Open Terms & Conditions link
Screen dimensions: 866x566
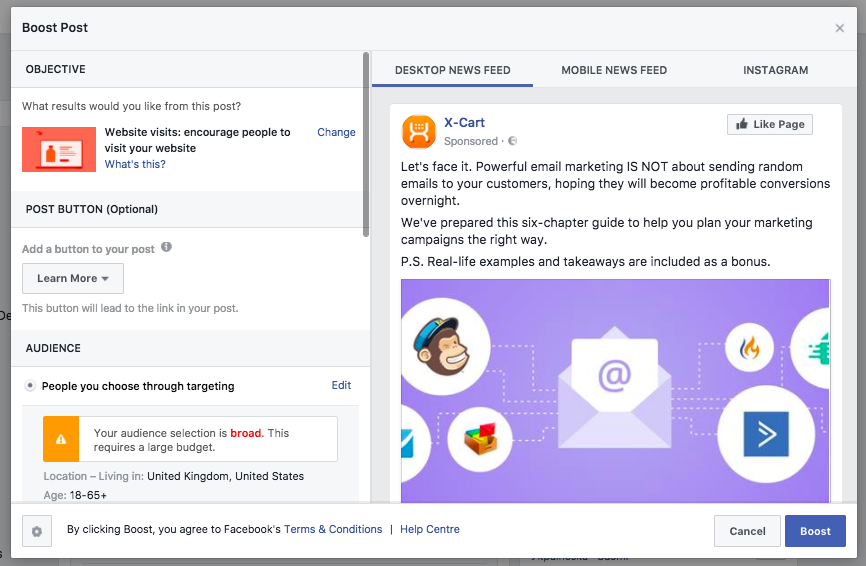[333, 529]
